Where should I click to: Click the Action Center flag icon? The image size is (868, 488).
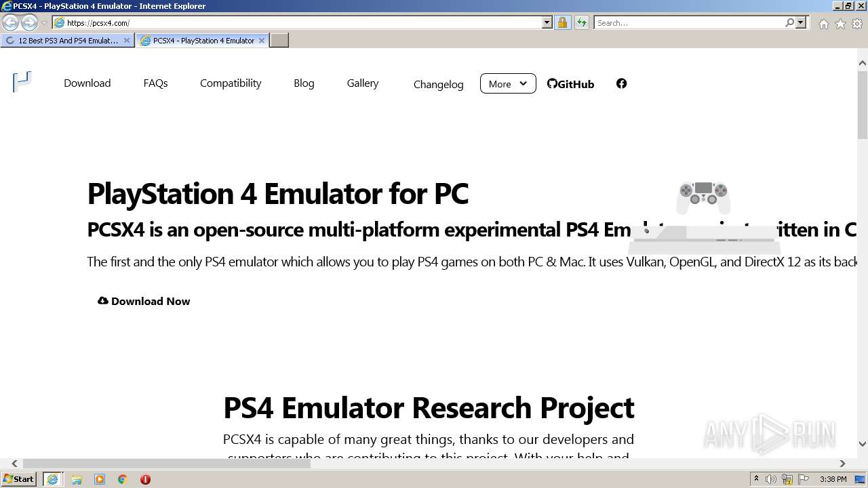[x=804, y=479]
